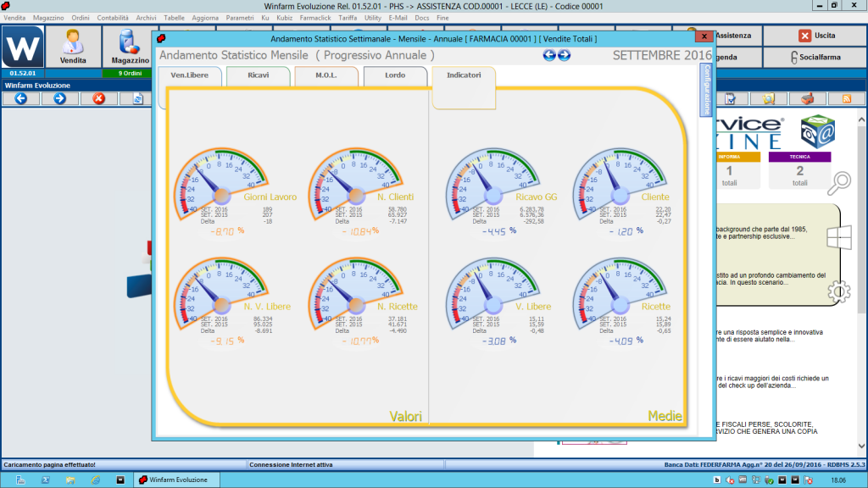Open the Contabilità menu

113,18
